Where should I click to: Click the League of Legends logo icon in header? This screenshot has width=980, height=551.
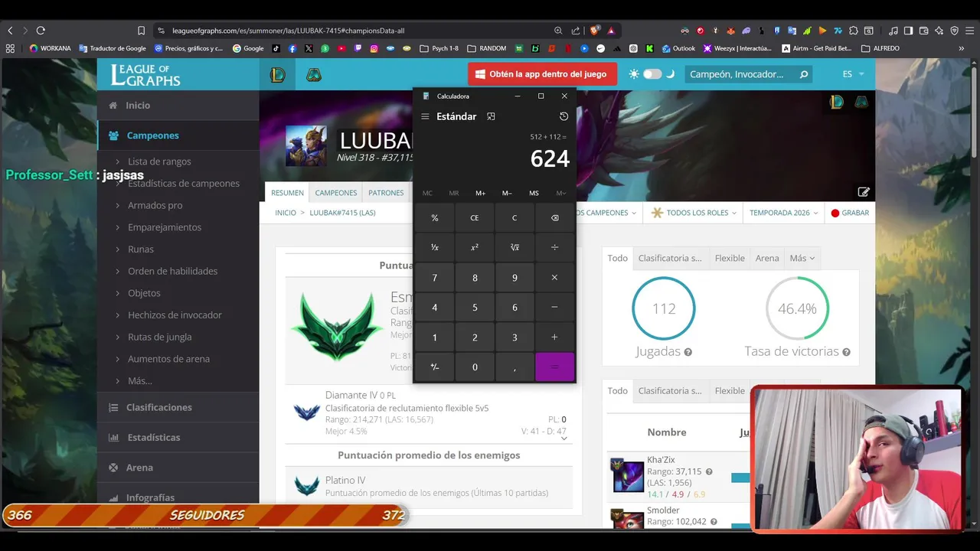click(x=277, y=74)
